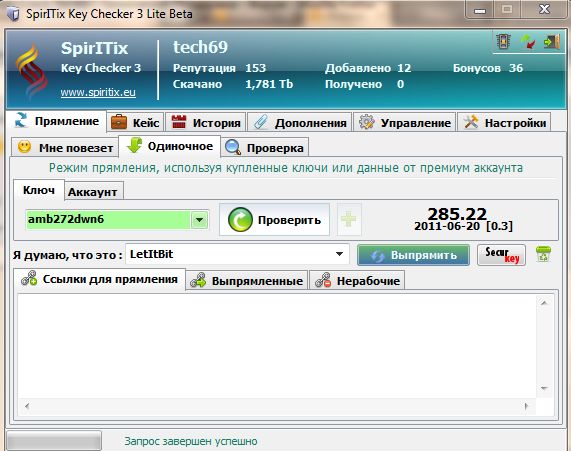Open the Кейс tab

click(x=135, y=123)
